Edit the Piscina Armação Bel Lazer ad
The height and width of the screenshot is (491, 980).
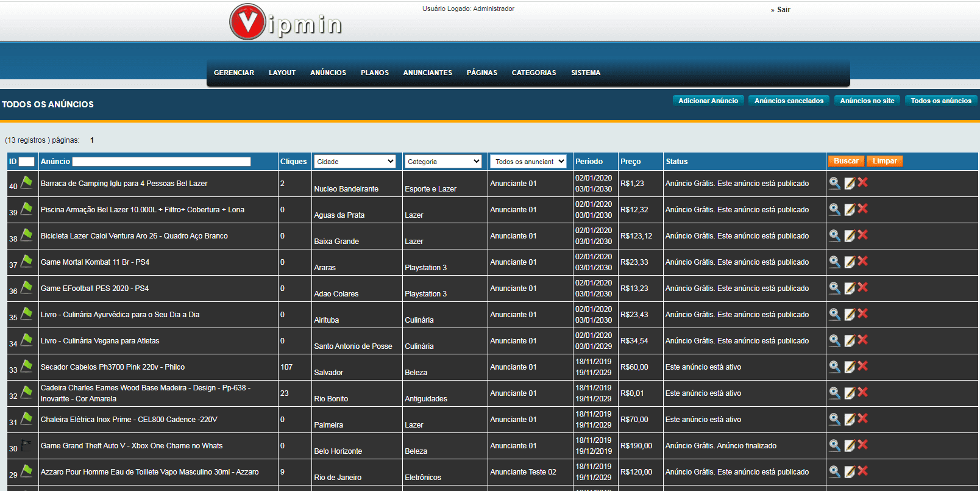coord(849,209)
